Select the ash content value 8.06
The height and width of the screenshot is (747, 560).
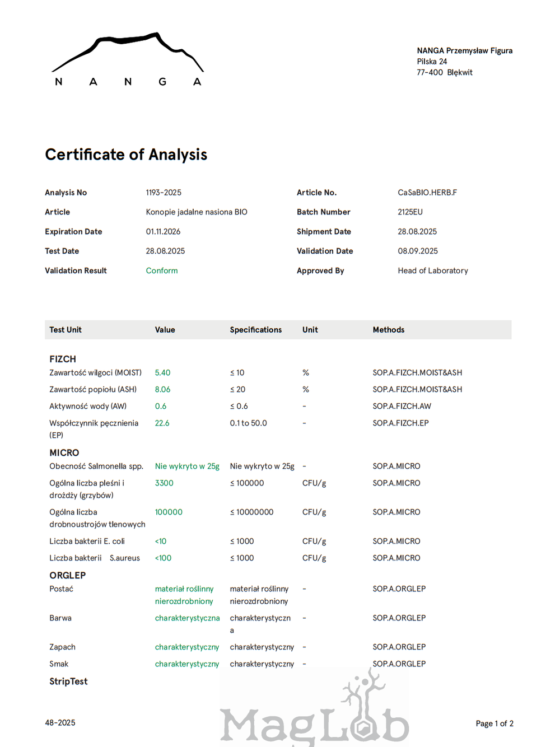[x=162, y=390]
